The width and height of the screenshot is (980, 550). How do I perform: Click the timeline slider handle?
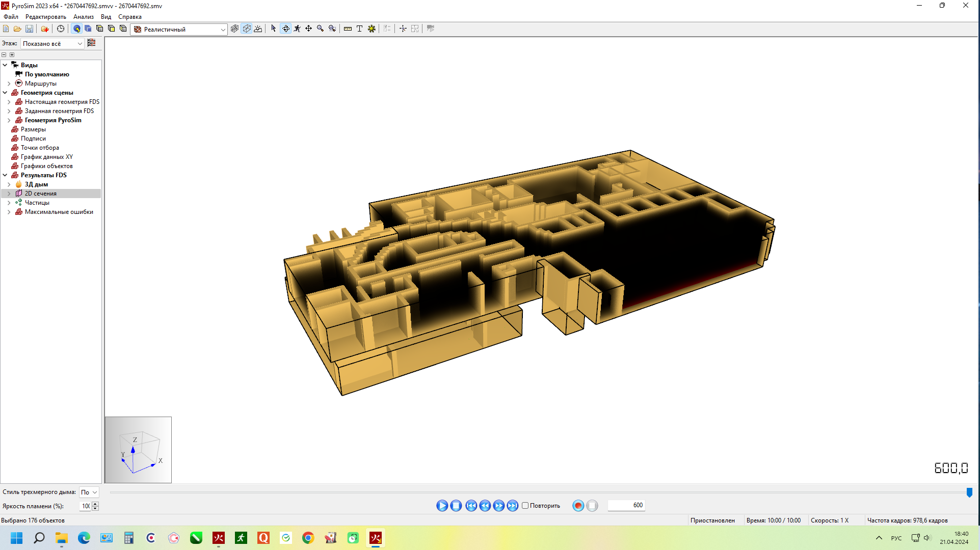(969, 492)
